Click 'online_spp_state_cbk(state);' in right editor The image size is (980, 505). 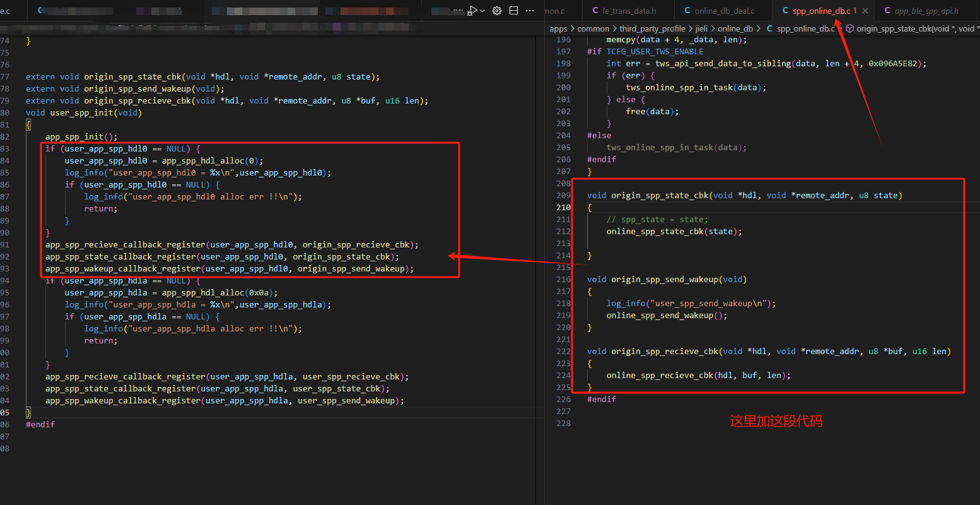(x=674, y=232)
